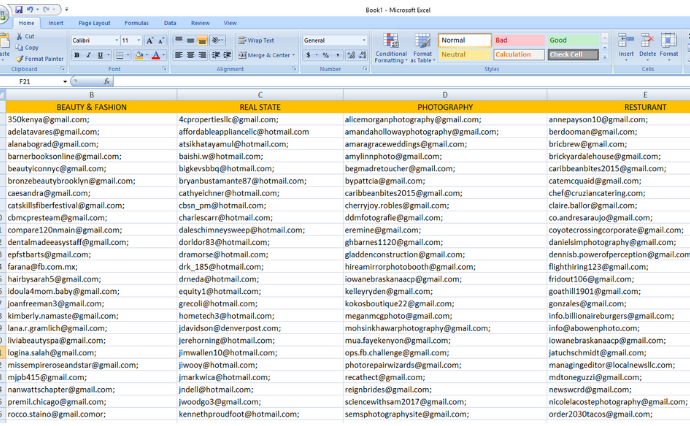
Task: Open the font color dropdown arrow
Action: [x=164, y=55]
